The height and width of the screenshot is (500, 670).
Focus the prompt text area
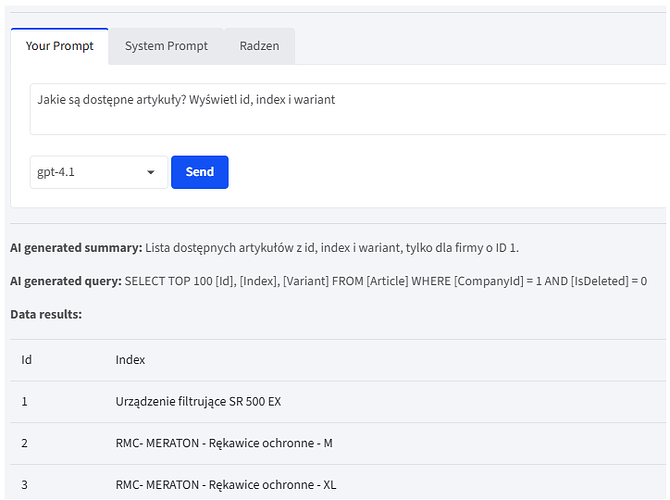(x=340, y=109)
